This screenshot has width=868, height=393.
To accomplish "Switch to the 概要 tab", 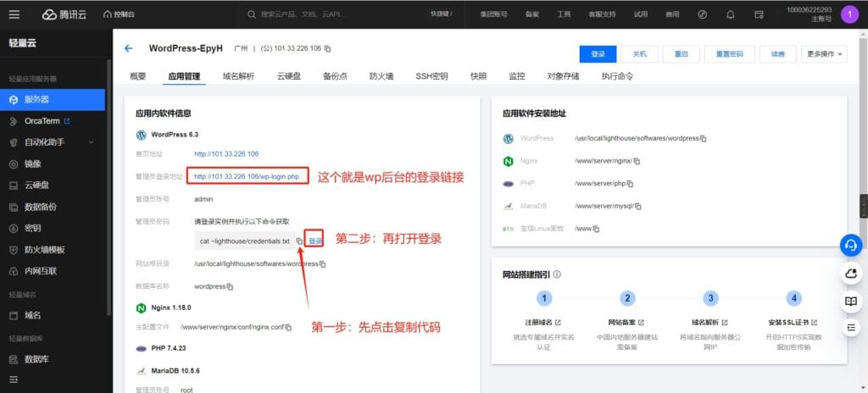I will point(138,76).
